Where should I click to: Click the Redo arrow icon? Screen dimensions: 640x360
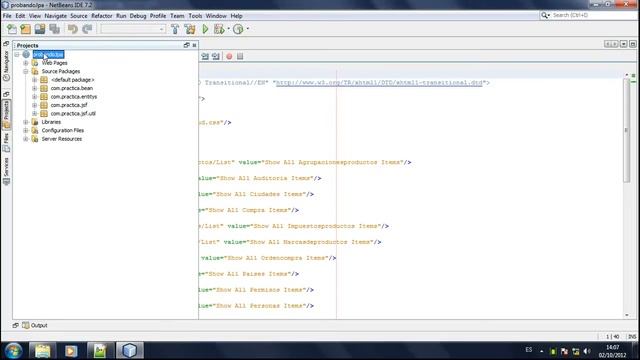click(x=87, y=29)
